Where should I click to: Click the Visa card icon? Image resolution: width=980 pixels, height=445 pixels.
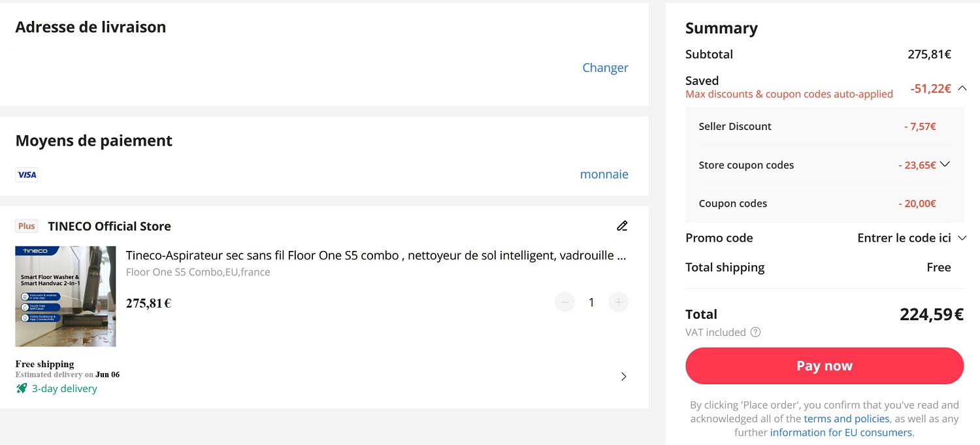(x=27, y=174)
